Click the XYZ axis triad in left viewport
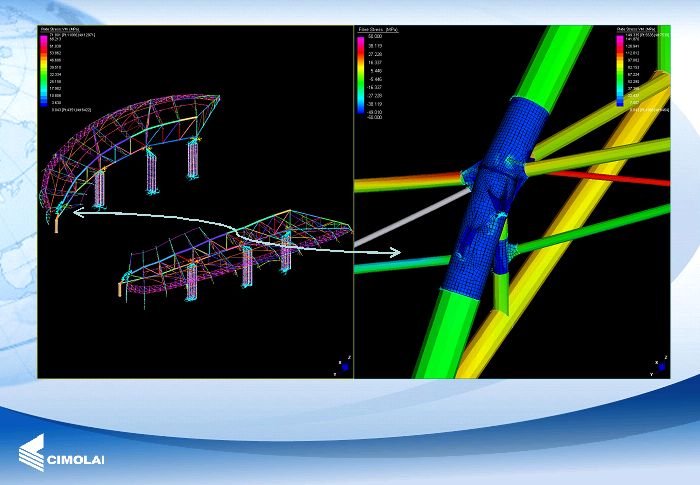Image resolution: width=700 pixels, height=485 pixels. [x=343, y=367]
